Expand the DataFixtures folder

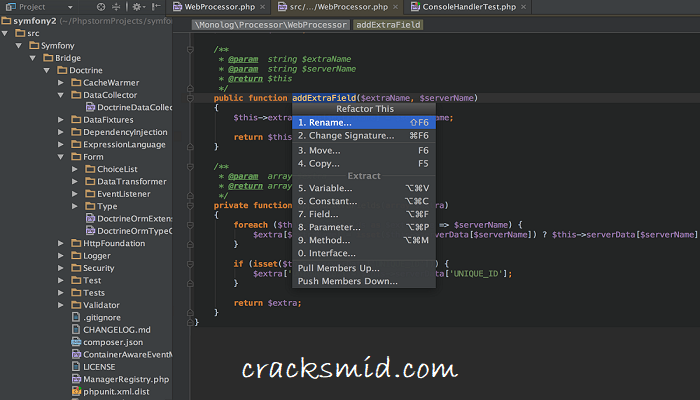click(x=61, y=120)
